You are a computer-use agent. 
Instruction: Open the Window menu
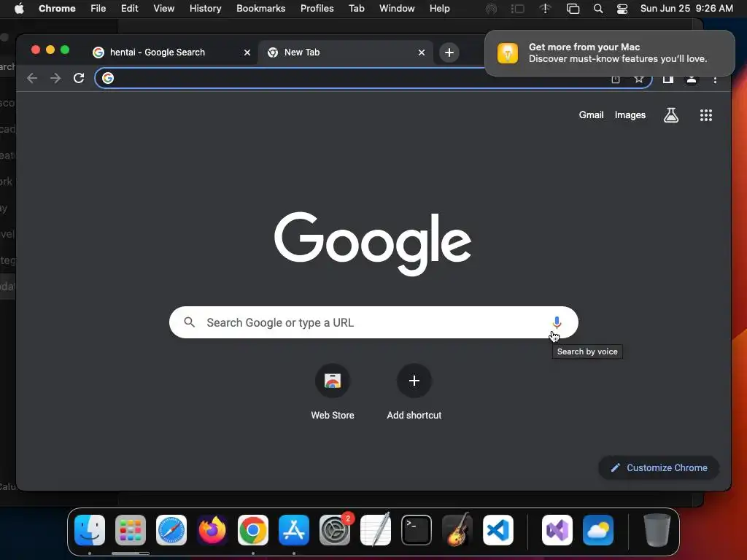pyautogui.click(x=397, y=9)
